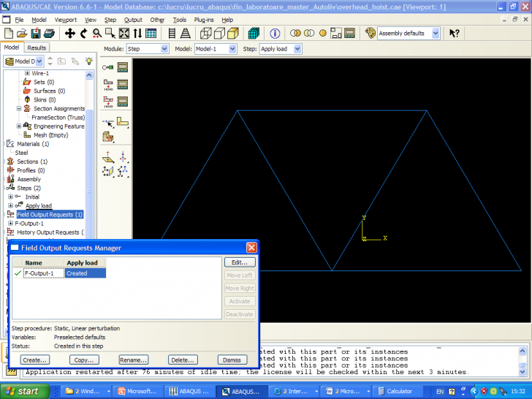Click the Create Field Output icon
532x399 pixels.
(x=108, y=83)
